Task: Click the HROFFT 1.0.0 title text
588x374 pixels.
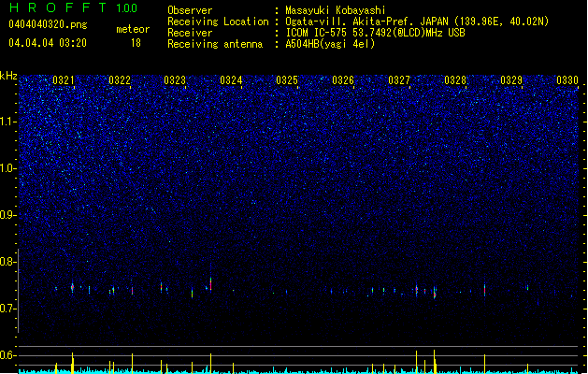Action: pos(74,7)
